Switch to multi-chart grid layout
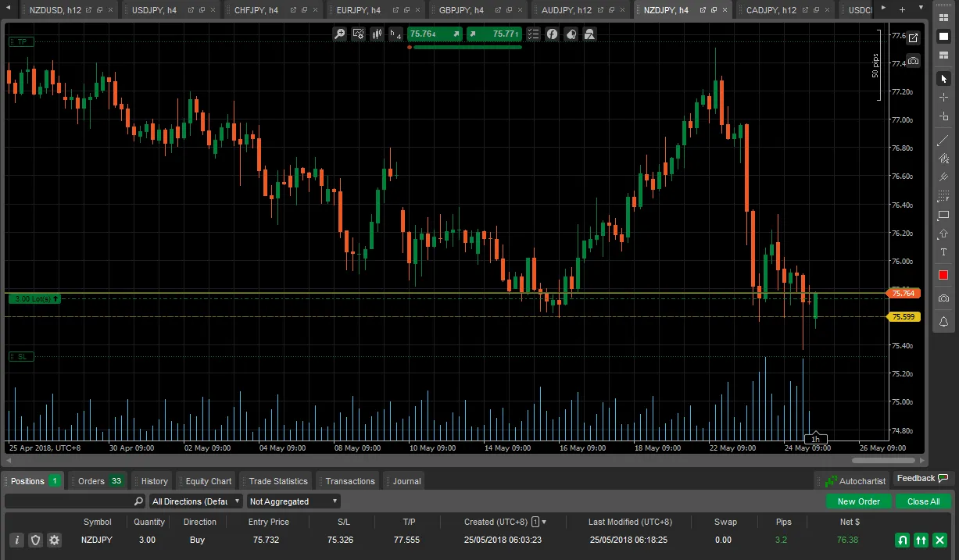Image resolution: width=959 pixels, height=560 pixels. coord(943,16)
